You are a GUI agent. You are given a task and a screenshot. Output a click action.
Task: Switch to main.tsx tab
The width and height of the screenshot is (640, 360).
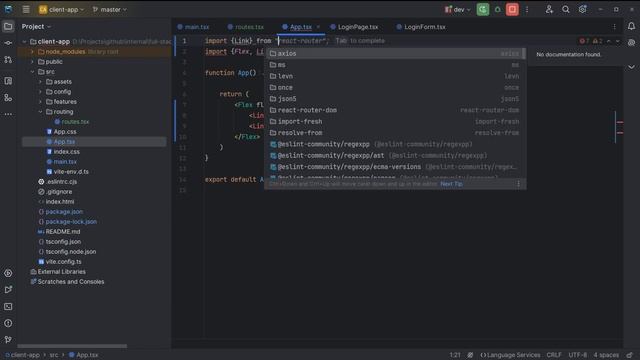(x=193, y=27)
